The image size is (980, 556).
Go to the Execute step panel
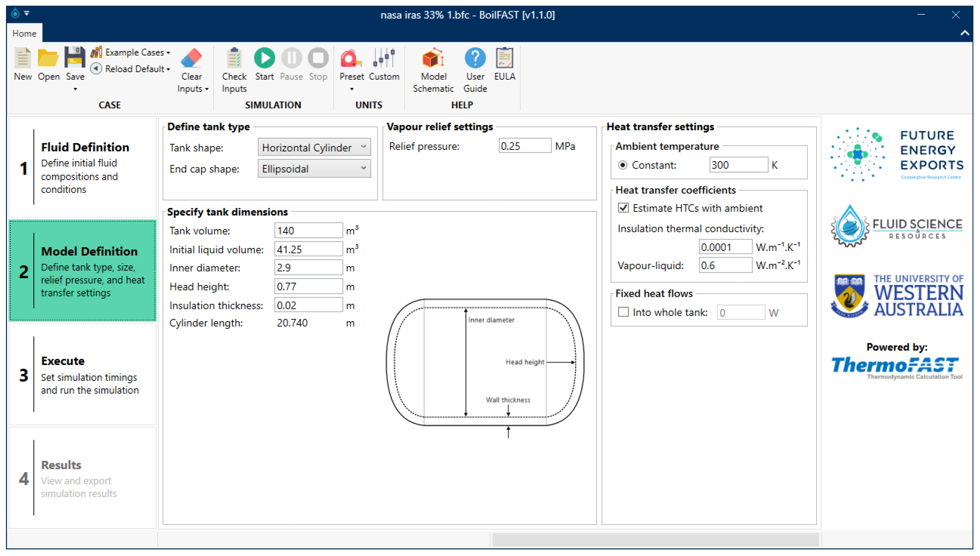click(82, 374)
